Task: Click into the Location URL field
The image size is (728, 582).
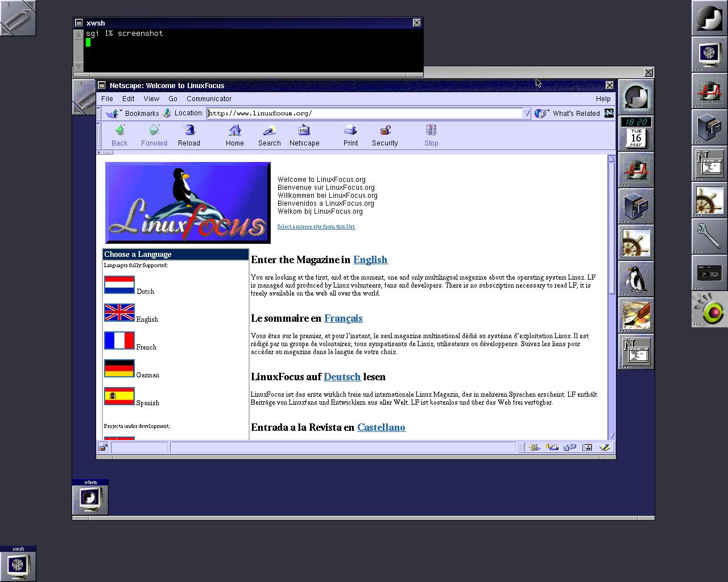Action: [x=364, y=113]
